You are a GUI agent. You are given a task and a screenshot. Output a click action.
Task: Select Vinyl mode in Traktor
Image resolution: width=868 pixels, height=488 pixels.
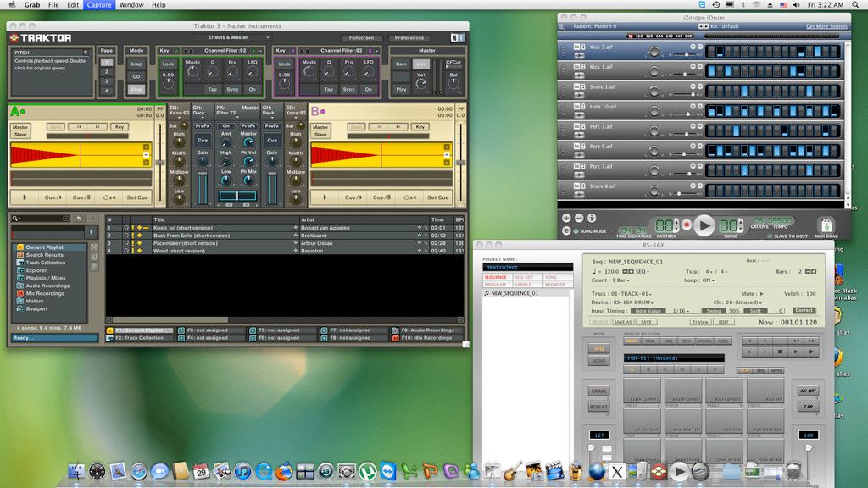(x=136, y=88)
